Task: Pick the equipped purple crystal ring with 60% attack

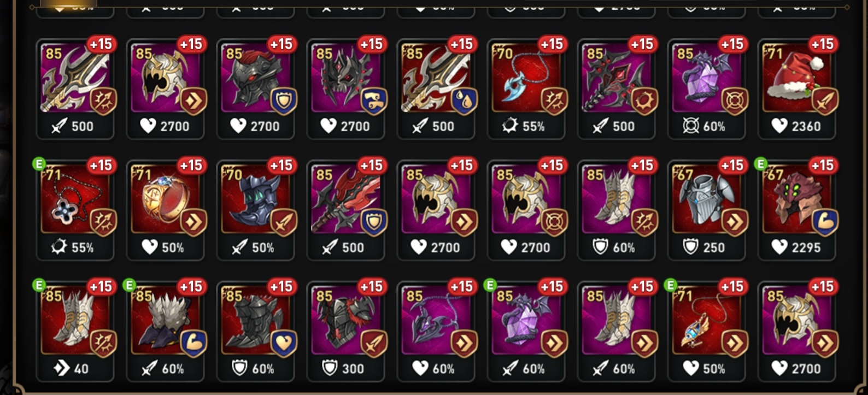Action: (x=526, y=331)
